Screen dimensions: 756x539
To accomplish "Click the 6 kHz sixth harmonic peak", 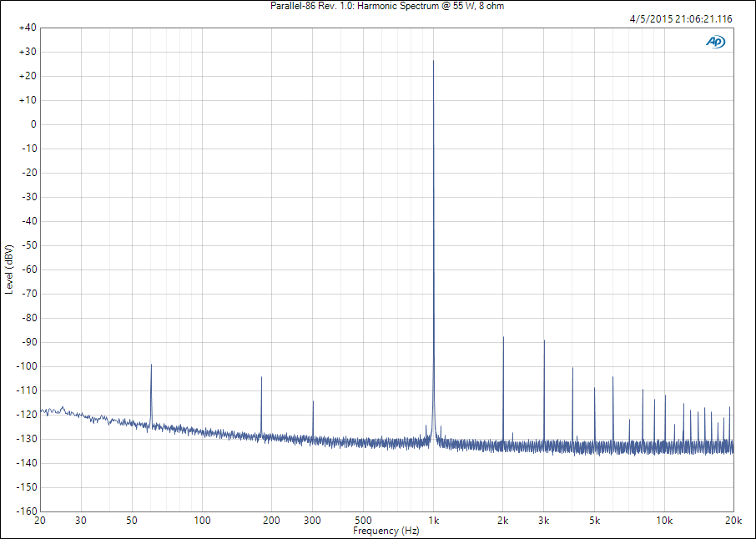I will [x=612, y=377].
